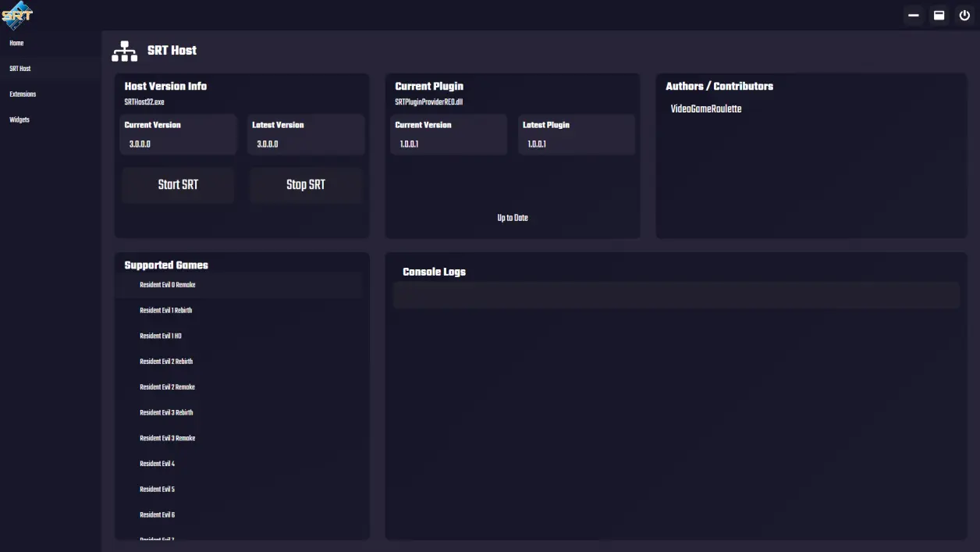Click the Current Plugin heading
The width and height of the screenshot is (980, 552).
click(x=429, y=87)
